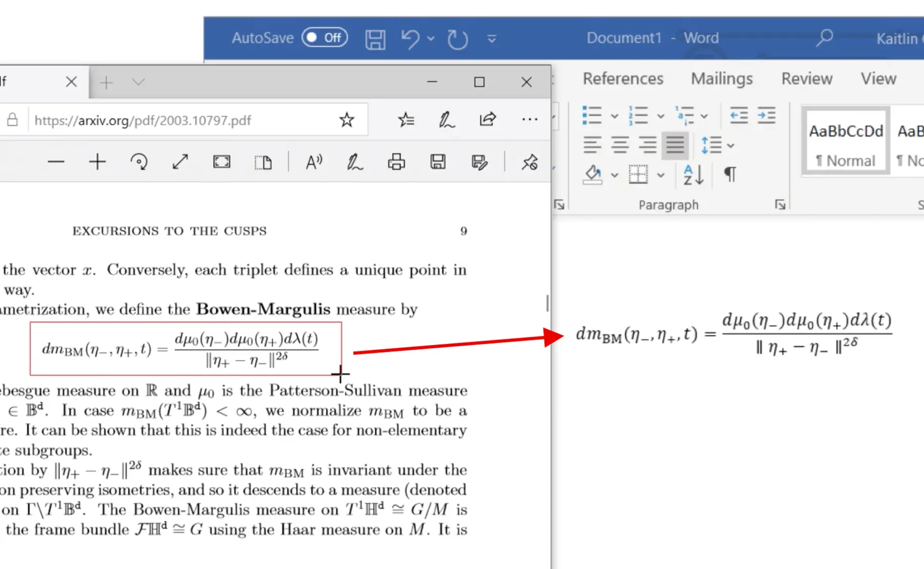Screen dimensions: 924x569
Task: Rotate the PDF page
Action: [x=139, y=162]
